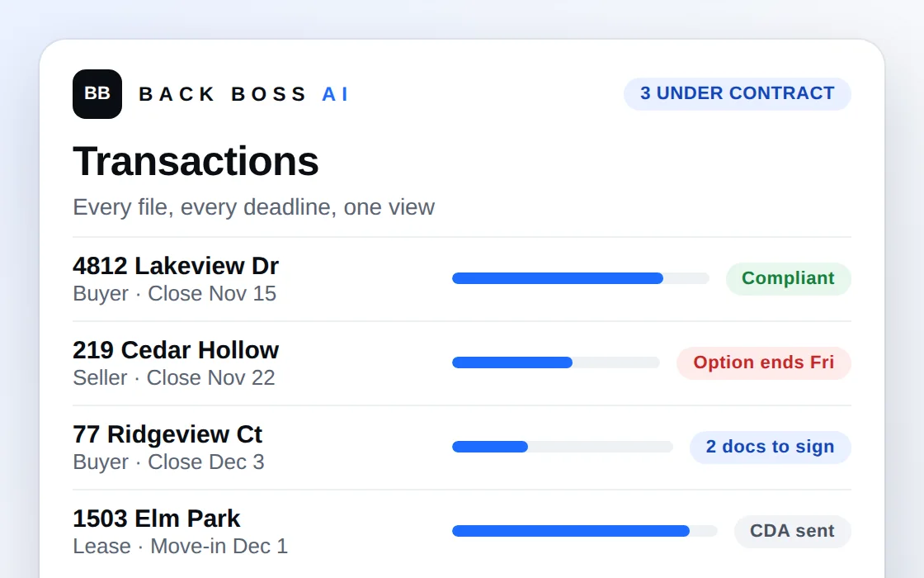Viewport: 924px width, 578px height.
Task: Click 'Seller · Close Nov 22' details
Action: tap(174, 377)
